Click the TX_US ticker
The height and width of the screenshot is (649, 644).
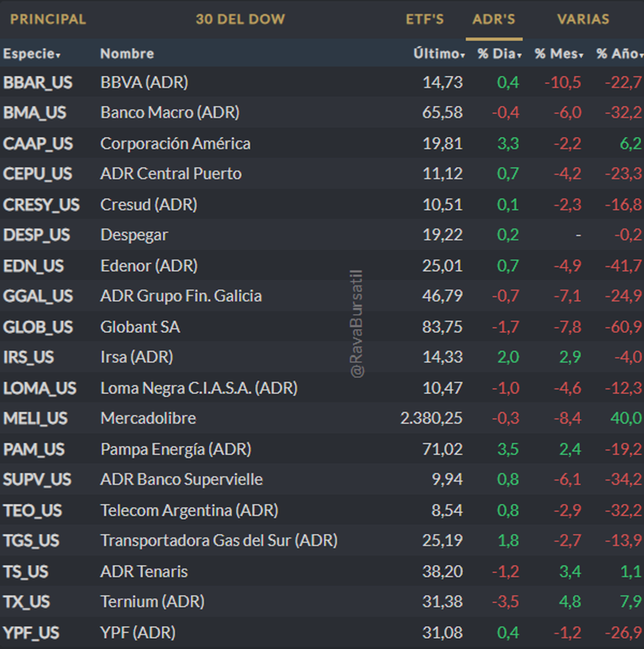coord(26,602)
